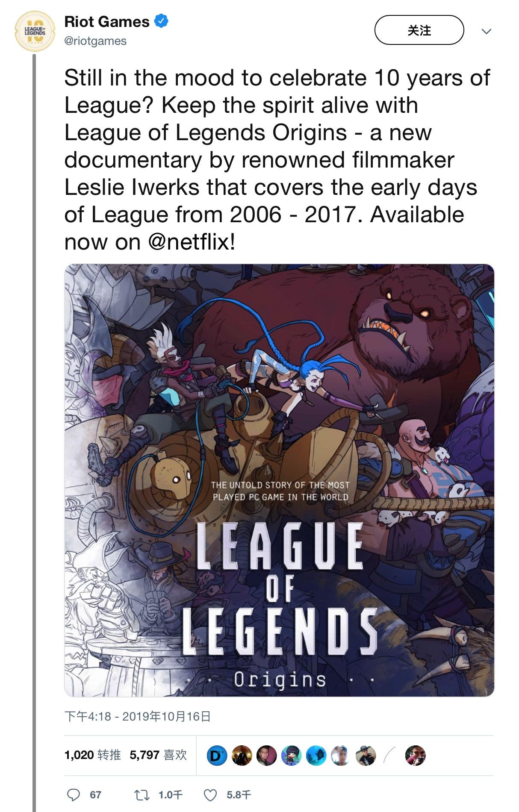Click the fourth liker avatar with anime art
The image size is (519, 812).
pos(291,756)
